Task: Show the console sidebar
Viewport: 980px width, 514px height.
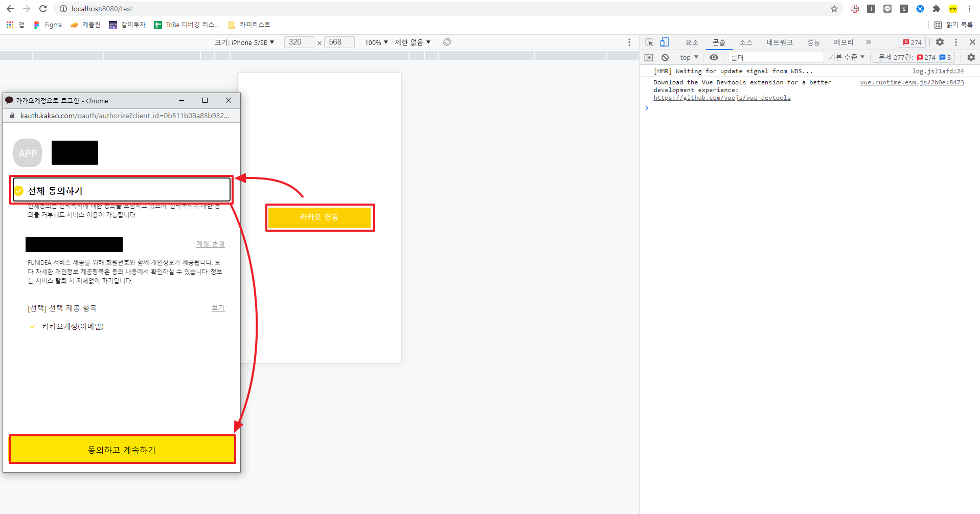Action: 649,57
